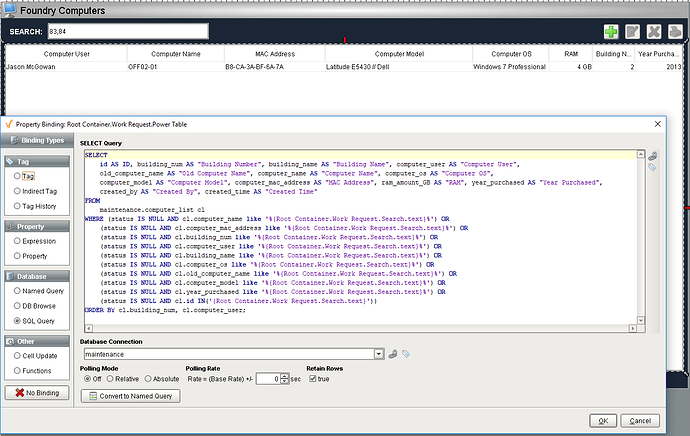
Task: Select the Functions binding radio button
Action: [x=17, y=370]
